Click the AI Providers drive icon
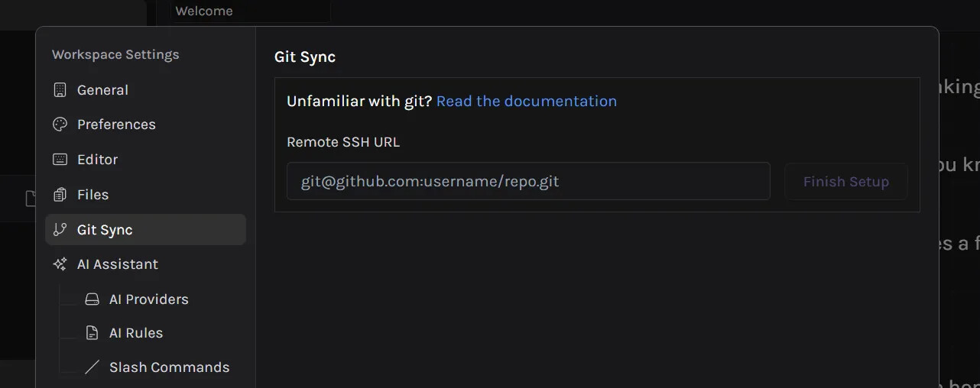Image resolution: width=980 pixels, height=388 pixels. point(92,299)
